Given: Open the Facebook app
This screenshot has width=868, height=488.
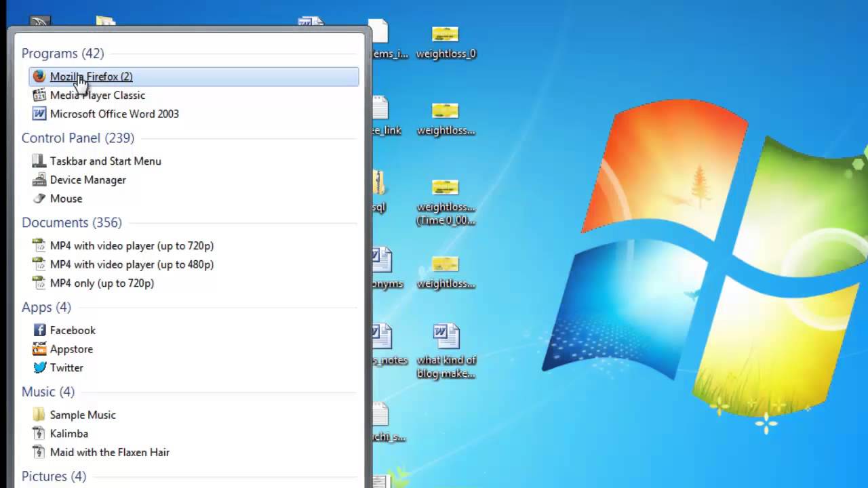Looking at the screenshot, I should click(73, 330).
